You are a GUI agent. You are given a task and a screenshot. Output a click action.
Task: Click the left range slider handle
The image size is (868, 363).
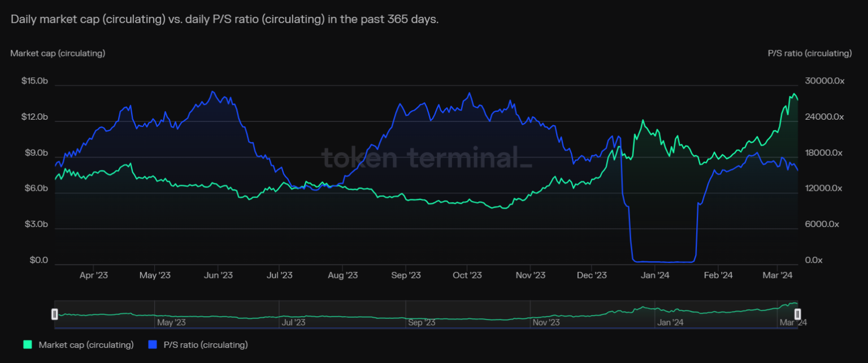click(x=55, y=314)
